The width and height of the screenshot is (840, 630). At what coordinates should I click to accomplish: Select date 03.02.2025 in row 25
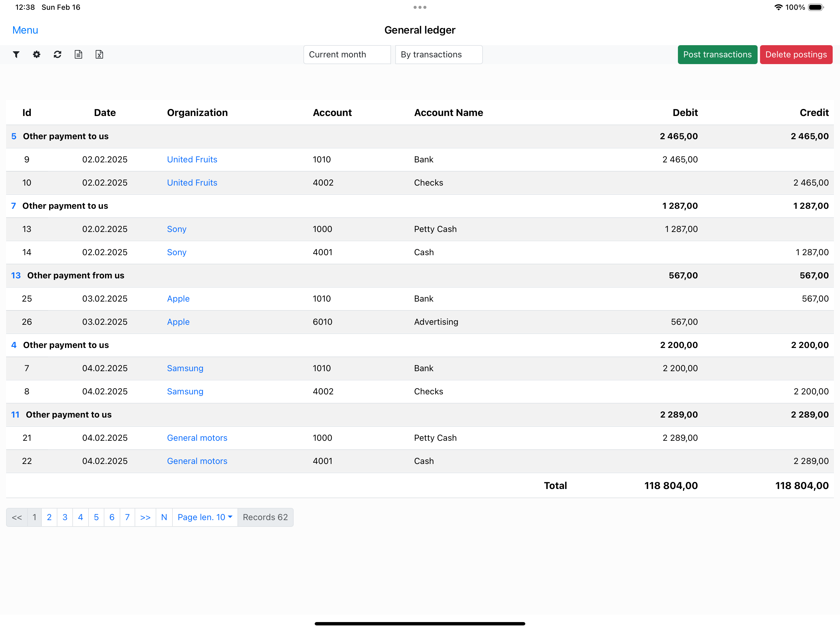(105, 299)
